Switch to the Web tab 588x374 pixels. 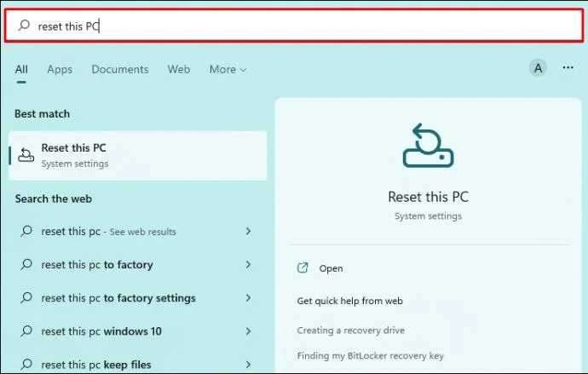pos(179,69)
